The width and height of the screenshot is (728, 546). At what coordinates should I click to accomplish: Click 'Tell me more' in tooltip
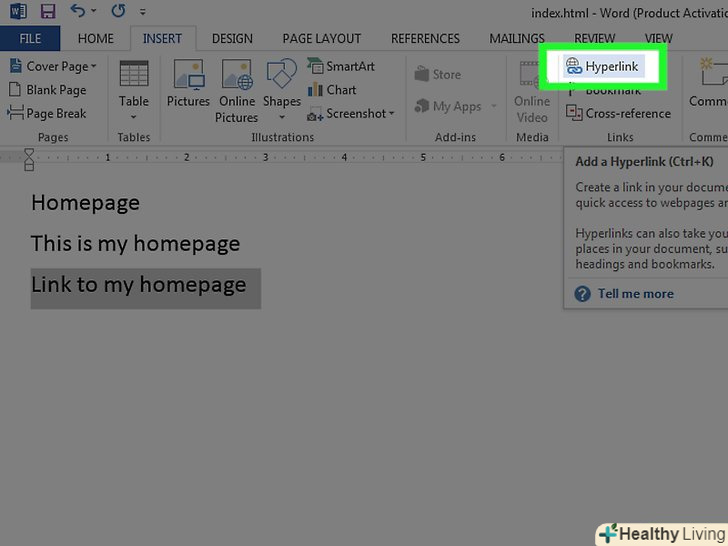[636, 294]
